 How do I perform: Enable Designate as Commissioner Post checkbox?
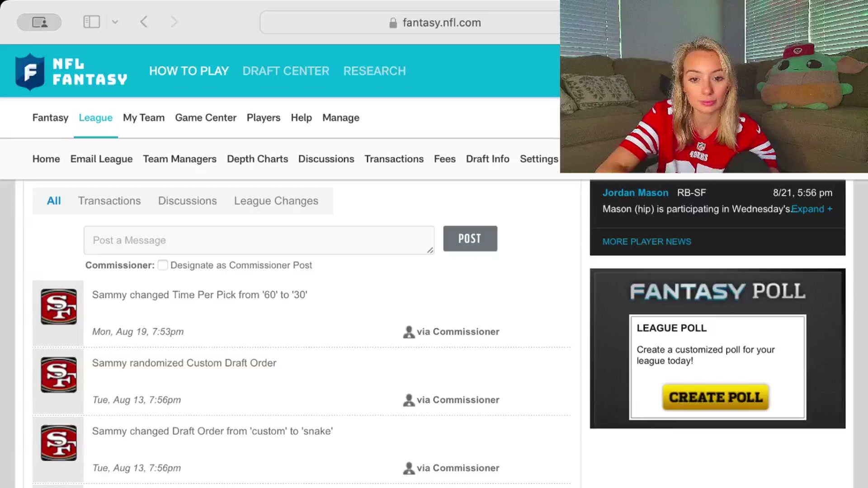click(163, 265)
